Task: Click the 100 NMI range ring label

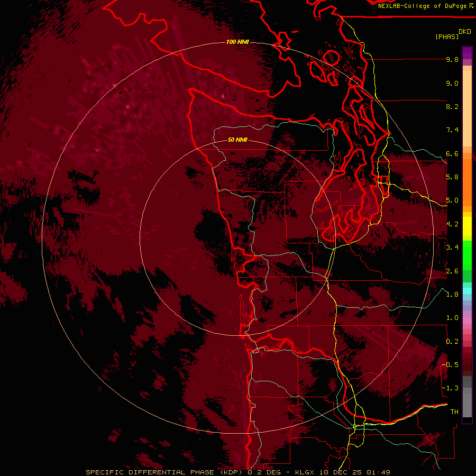Action: (x=237, y=42)
